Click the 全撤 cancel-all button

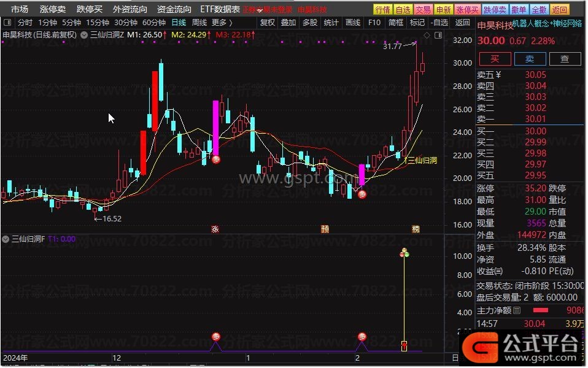pyautogui.click(x=539, y=9)
